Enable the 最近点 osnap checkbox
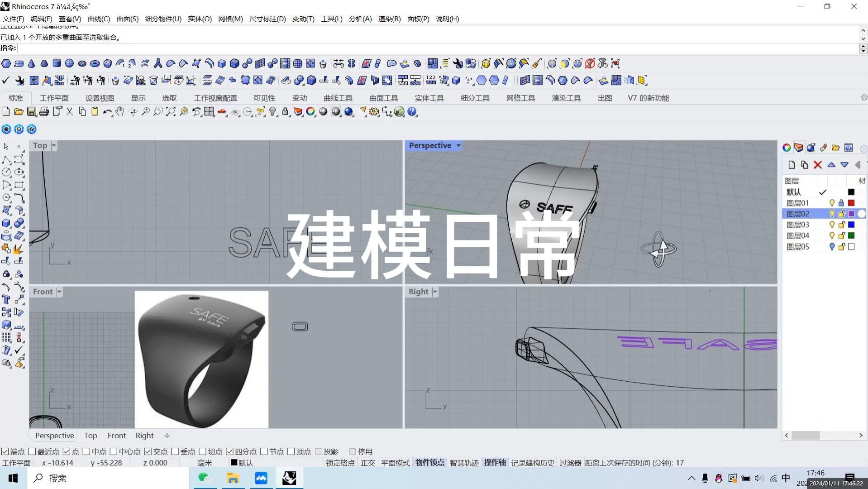 click(x=32, y=451)
